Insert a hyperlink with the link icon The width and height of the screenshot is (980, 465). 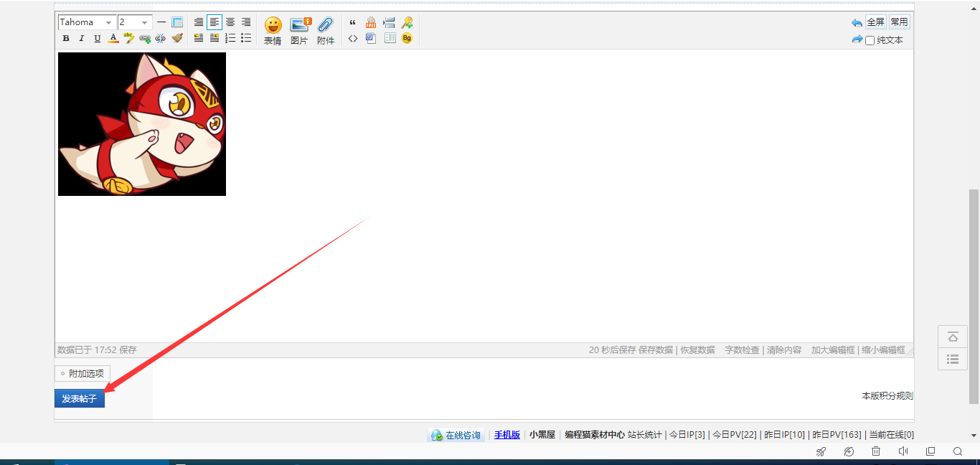pyautogui.click(x=145, y=39)
